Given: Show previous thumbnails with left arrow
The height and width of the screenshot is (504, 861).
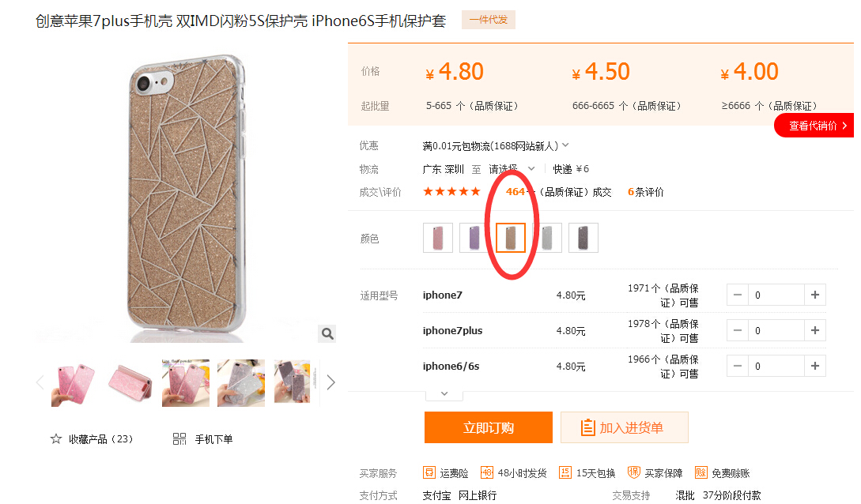Looking at the screenshot, I should [40, 382].
